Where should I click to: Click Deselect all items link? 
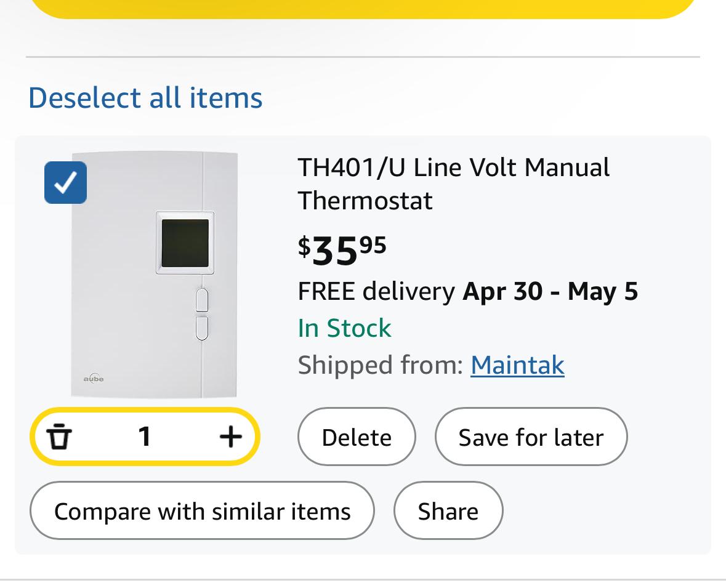pyautogui.click(x=145, y=98)
